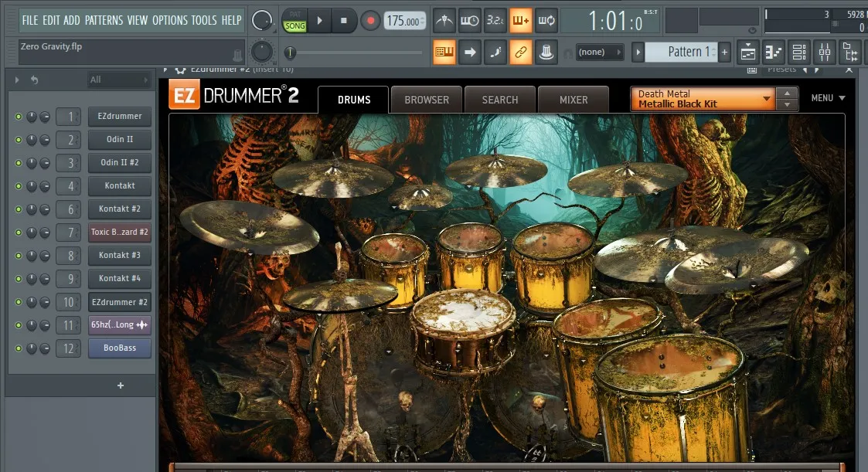Open the EZdrummer MENU dropdown
This screenshot has width=868, height=472.
[828, 98]
